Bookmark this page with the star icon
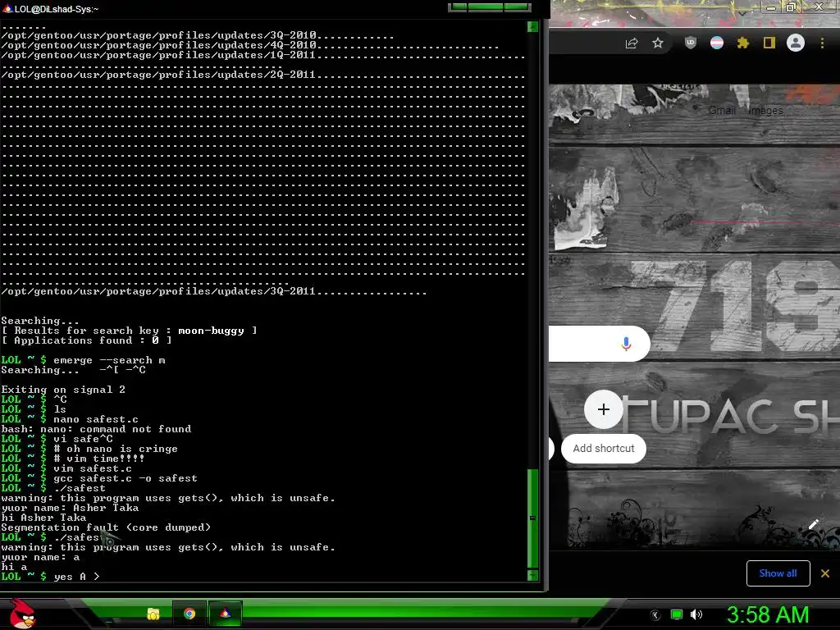This screenshot has width=840, height=630. coord(658,43)
